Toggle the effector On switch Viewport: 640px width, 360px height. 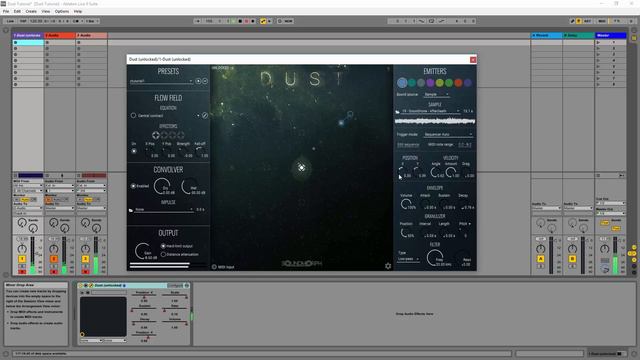click(134, 151)
